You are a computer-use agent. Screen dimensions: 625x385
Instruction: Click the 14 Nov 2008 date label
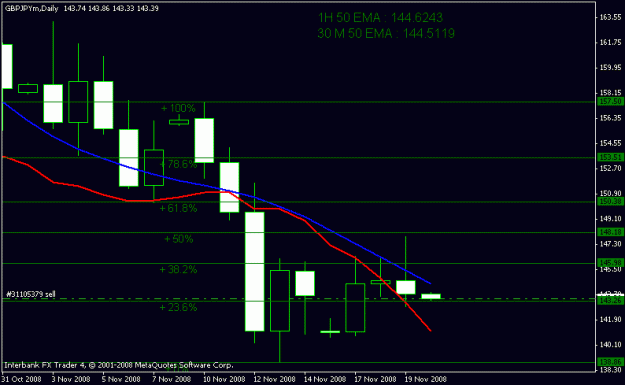coord(325,379)
